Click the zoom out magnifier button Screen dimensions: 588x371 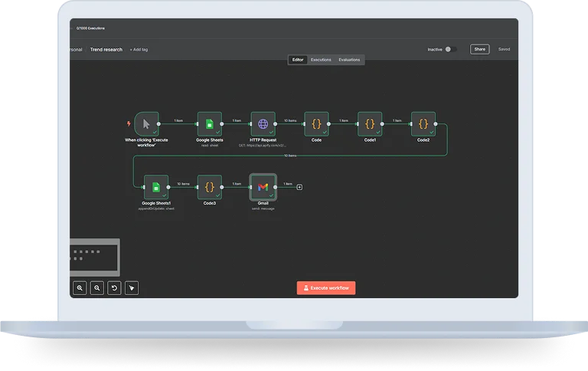97,288
